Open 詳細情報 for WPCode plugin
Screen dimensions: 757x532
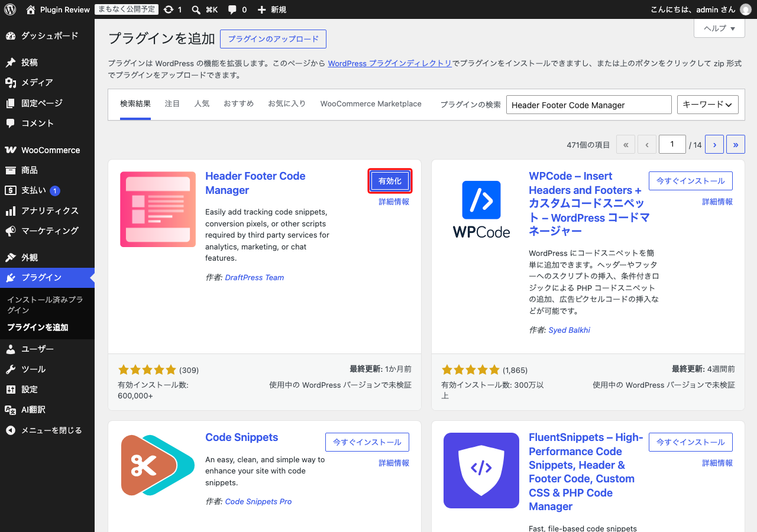(x=717, y=202)
